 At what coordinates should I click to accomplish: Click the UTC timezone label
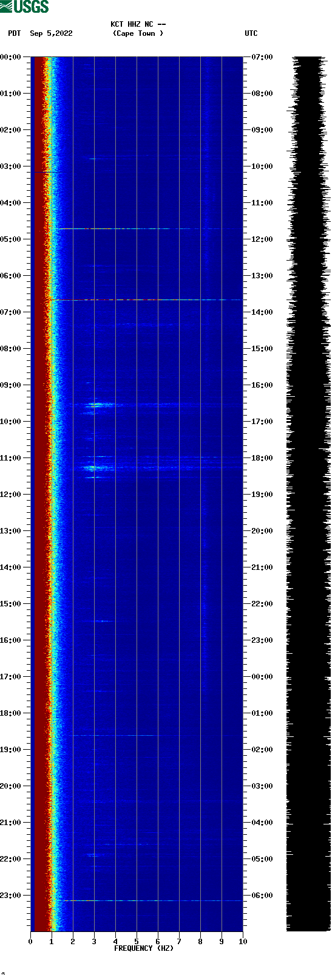pos(251,33)
